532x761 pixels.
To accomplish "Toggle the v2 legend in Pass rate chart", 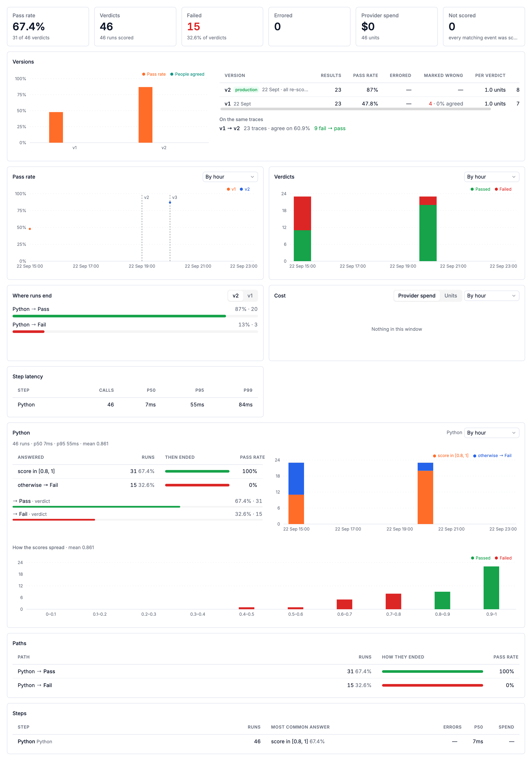I will pyautogui.click(x=245, y=189).
